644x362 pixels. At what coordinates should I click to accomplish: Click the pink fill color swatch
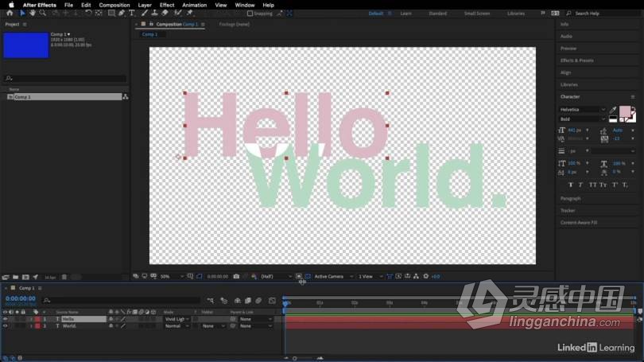point(625,111)
